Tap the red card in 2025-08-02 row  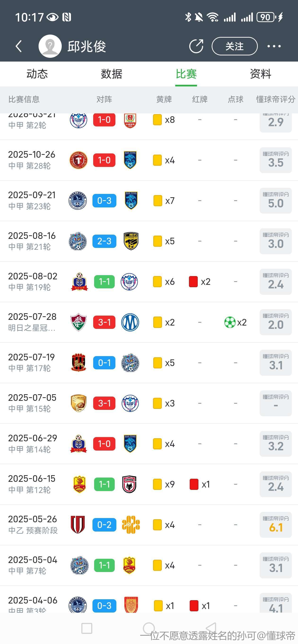193,282
